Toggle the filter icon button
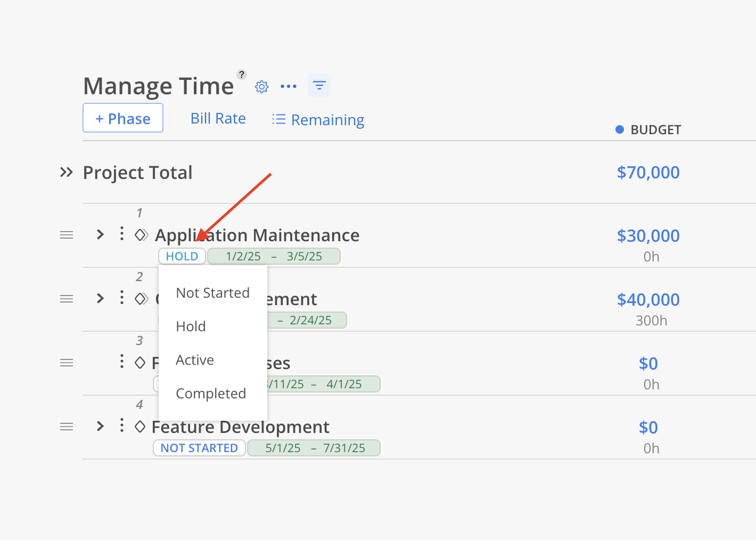Screen dimensions: 756x540 pyautogui.click(x=319, y=86)
